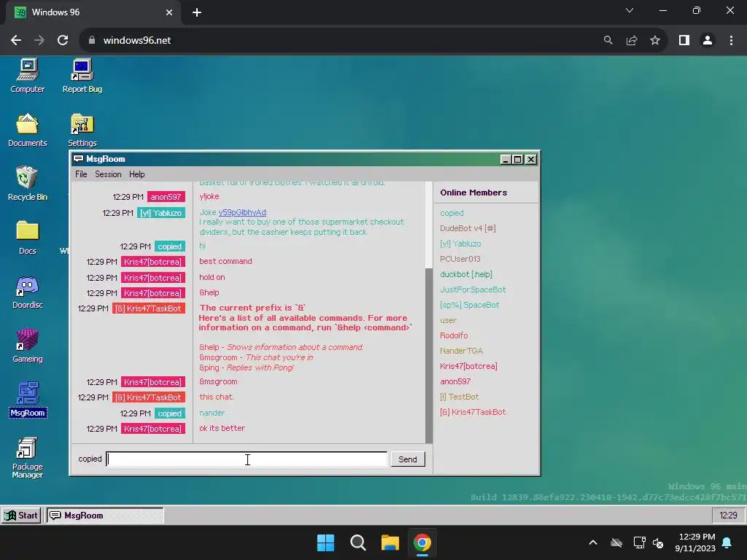This screenshot has height=560, width=747.
Task: Click the Windows 96 taskbar clock
Action: point(728,516)
